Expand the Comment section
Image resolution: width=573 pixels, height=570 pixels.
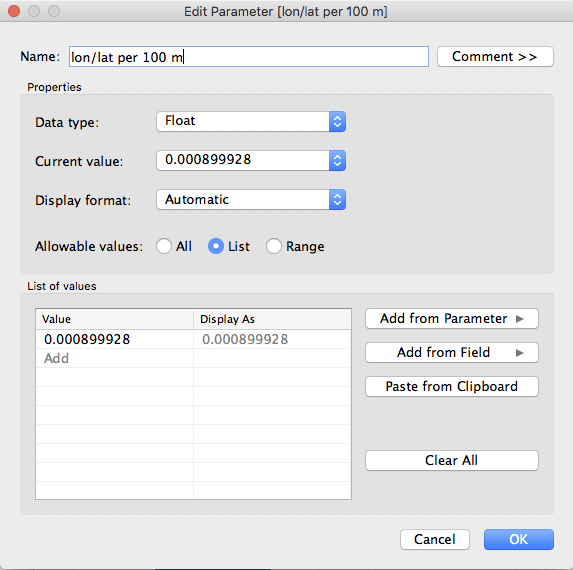495,57
